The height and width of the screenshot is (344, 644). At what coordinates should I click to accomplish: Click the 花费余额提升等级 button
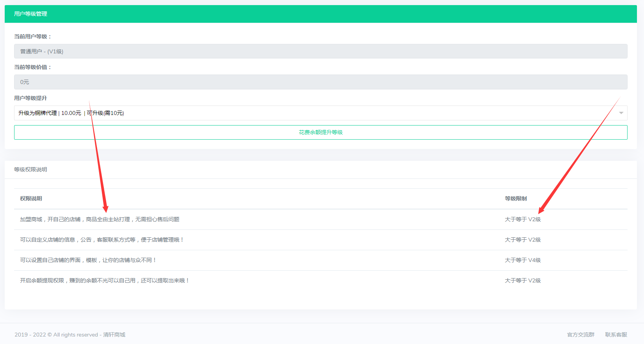click(x=321, y=132)
